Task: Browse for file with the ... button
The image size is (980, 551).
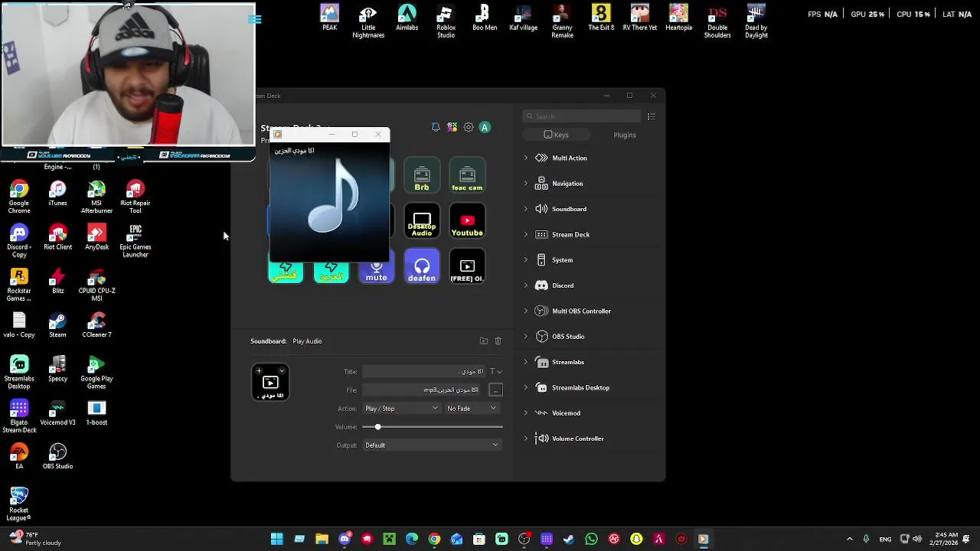Action: [495, 390]
